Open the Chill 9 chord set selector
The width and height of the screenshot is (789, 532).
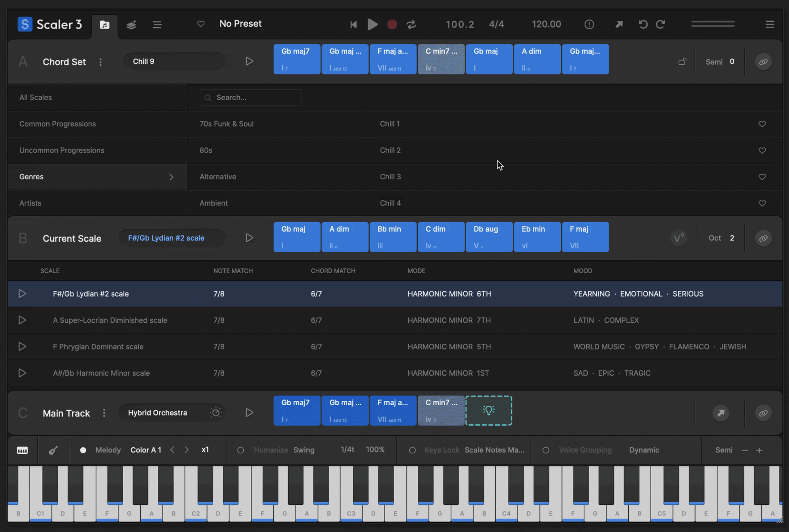(x=175, y=61)
